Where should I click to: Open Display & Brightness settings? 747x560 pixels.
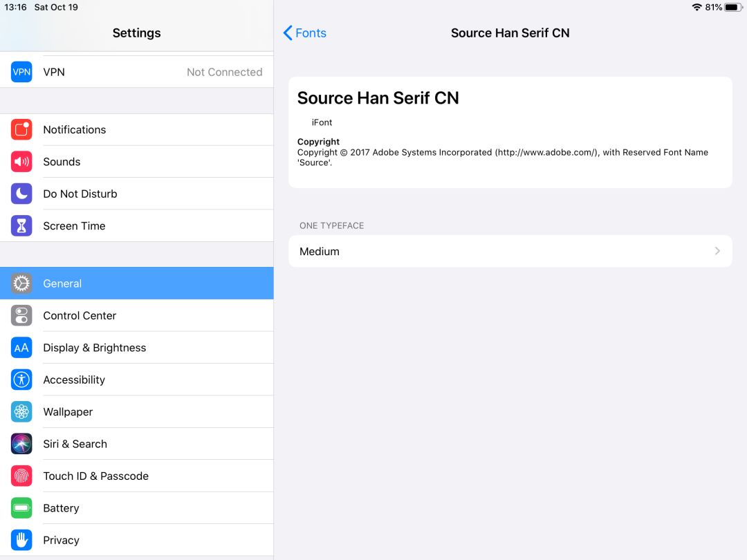click(137, 348)
